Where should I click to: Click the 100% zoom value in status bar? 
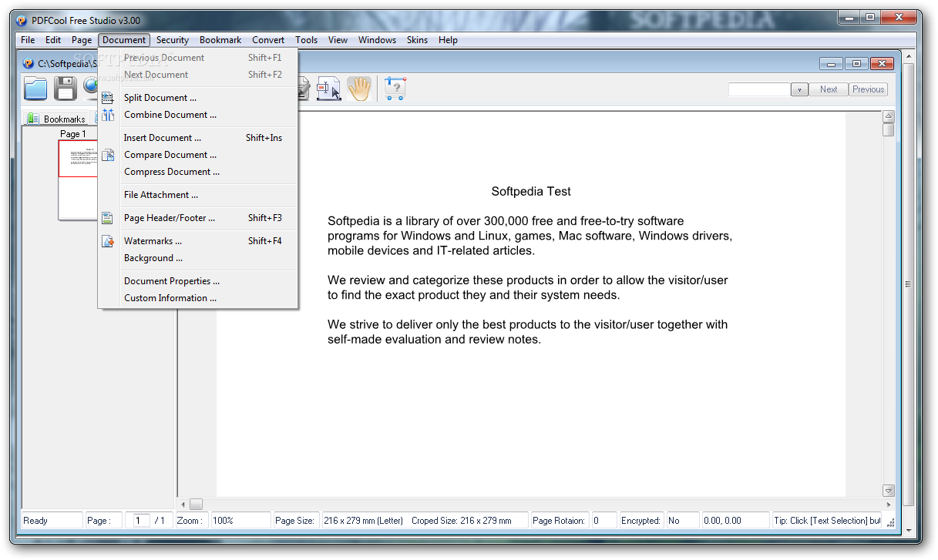pos(224,521)
